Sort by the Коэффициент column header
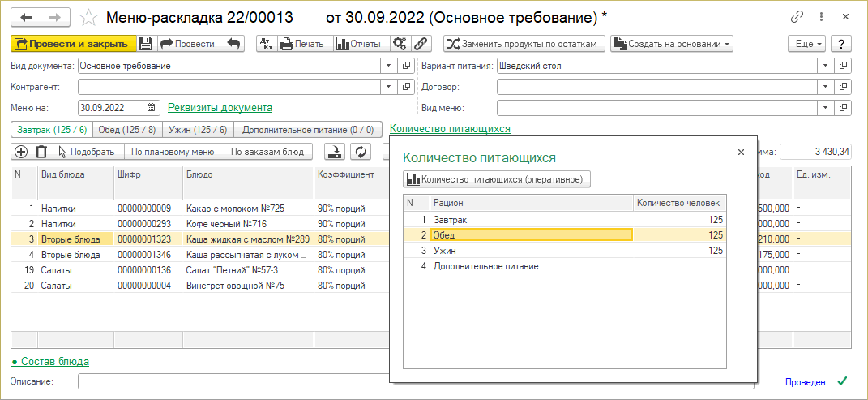868x400 pixels. (x=352, y=182)
